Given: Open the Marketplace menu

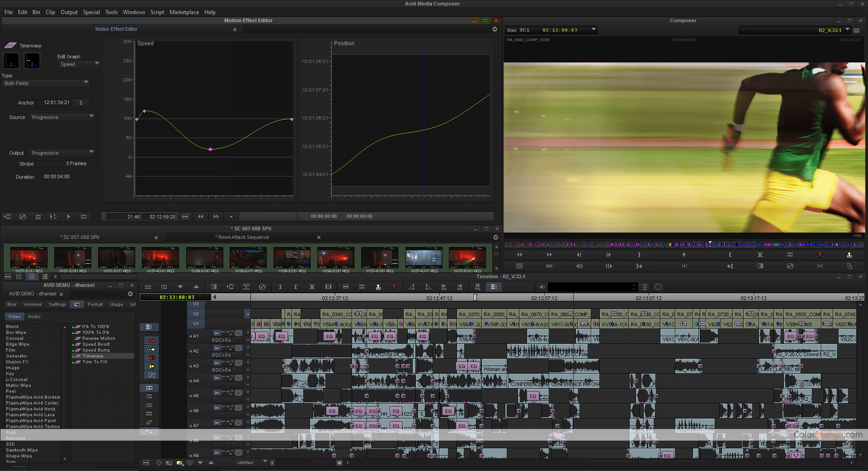Looking at the screenshot, I should (184, 12).
